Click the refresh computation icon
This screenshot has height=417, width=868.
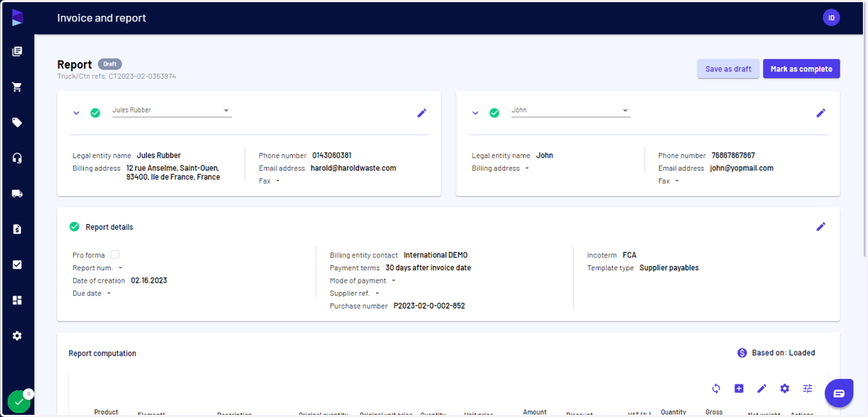click(716, 388)
